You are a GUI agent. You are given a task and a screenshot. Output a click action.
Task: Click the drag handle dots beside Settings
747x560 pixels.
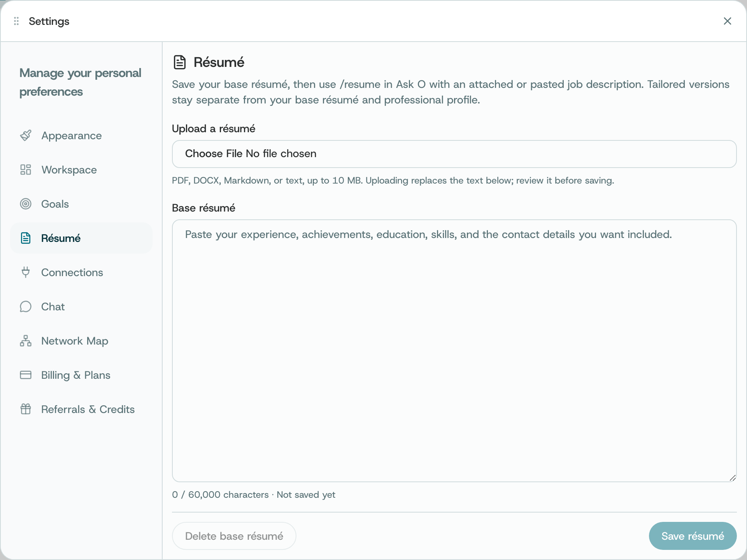(x=16, y=21)
